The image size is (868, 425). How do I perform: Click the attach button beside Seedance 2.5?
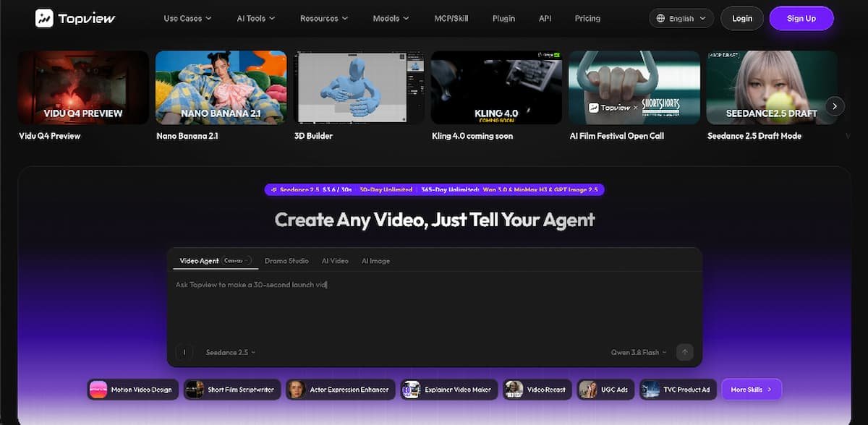pyautogui.click(x=184, y=352)
